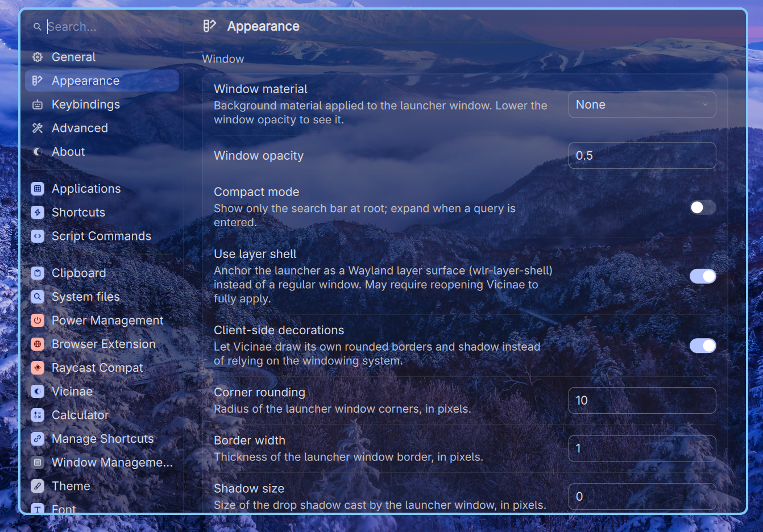
Task: Click the Window opacity value field
Action: click(x=642, y=156)
